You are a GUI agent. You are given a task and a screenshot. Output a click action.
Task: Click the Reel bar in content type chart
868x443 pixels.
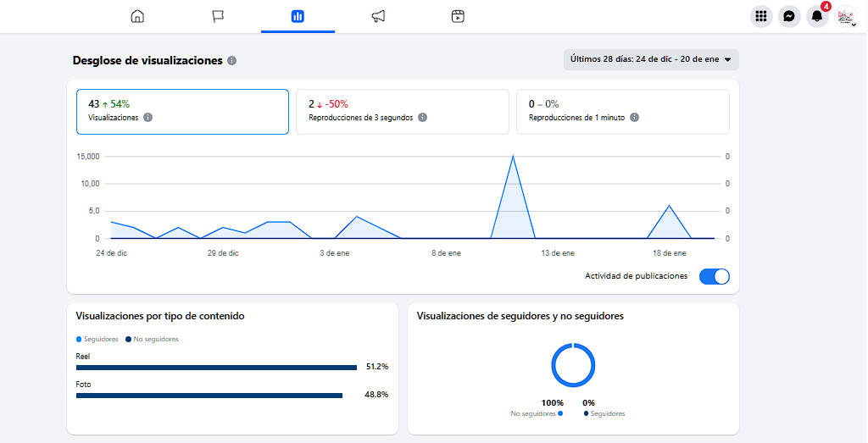(x=216, y=368)
